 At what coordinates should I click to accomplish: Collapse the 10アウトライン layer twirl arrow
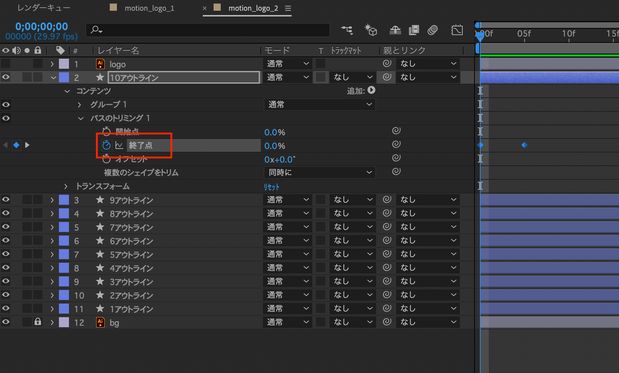coord(53,78)
